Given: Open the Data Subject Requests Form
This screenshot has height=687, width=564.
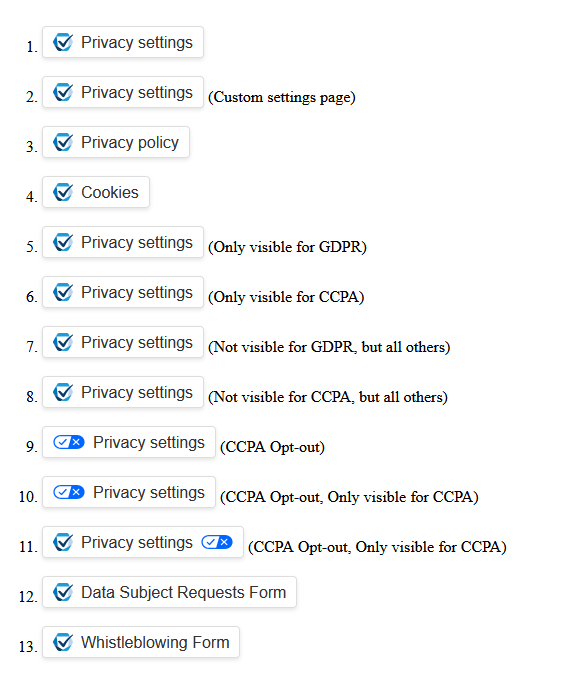Looking at the screenshot, I should 170,592.
